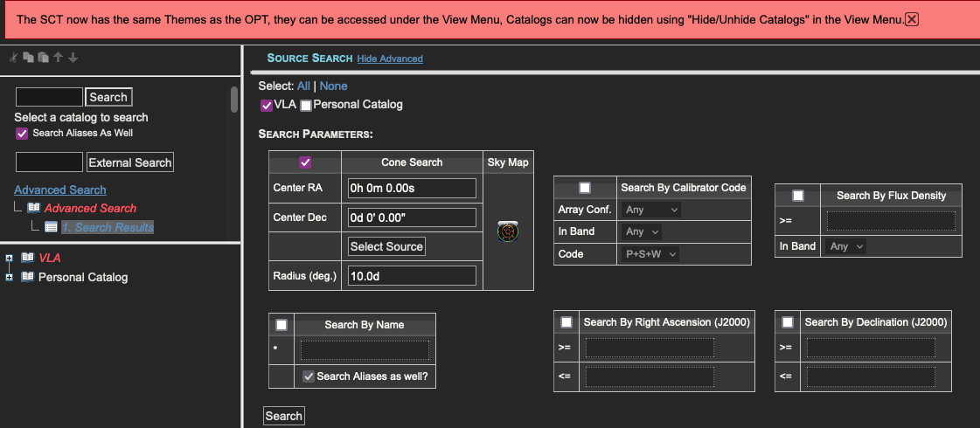Select Personal Catalog in the tree
Screen dimensions: 980x428
point(83,277)
